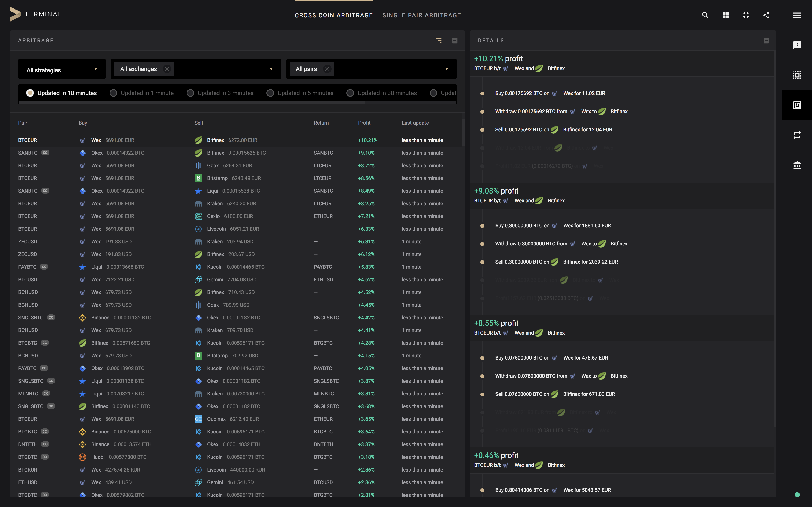The image size is (812, 507).
Task: Click the search magnifier icon
Action: (x=705, y=15)
